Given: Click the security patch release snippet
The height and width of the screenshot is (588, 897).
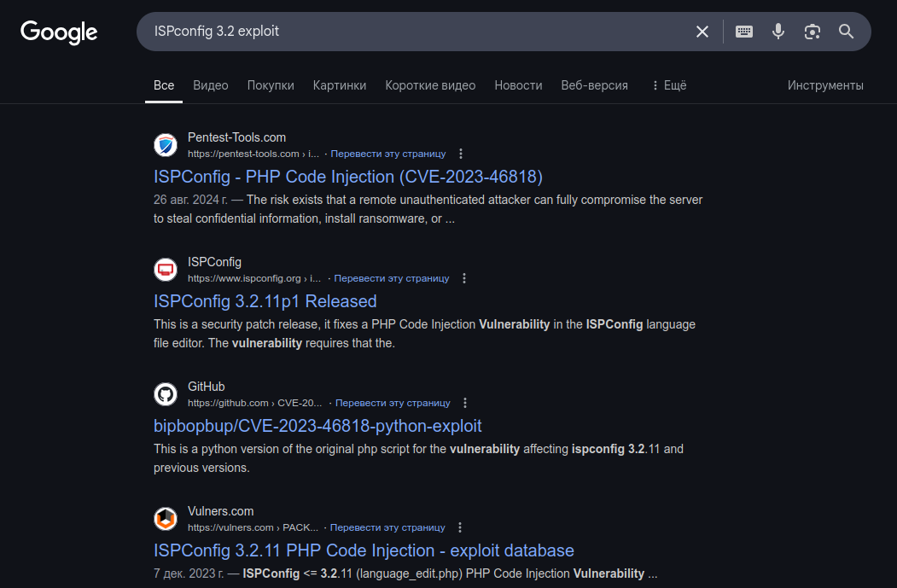Looking at the screenshot, I should point(424,334).
